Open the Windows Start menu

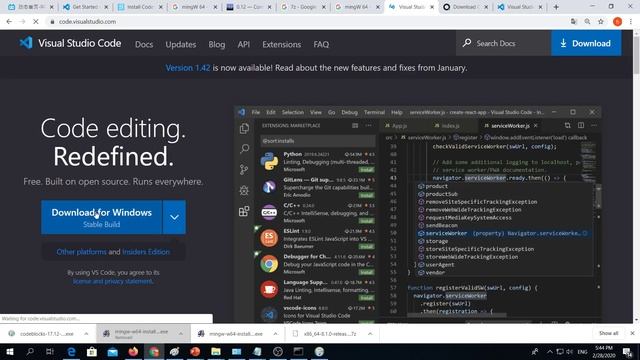click(x=9, y=351)
